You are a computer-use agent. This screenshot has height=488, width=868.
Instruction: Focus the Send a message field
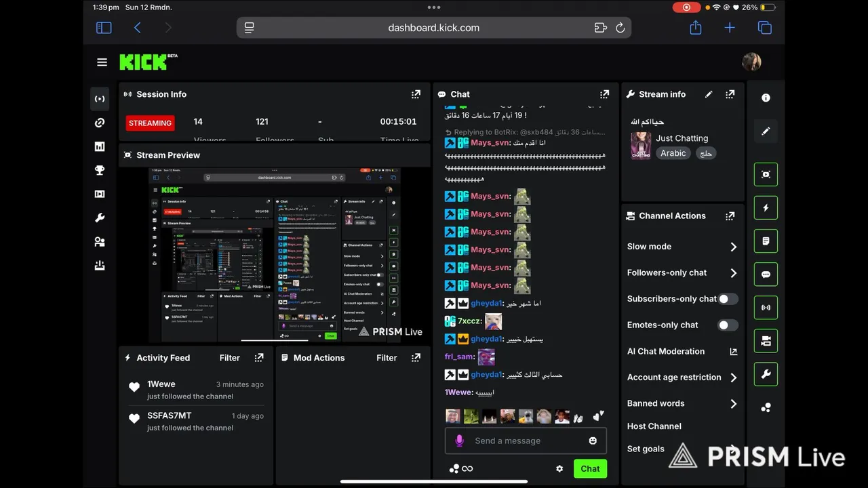526,441
